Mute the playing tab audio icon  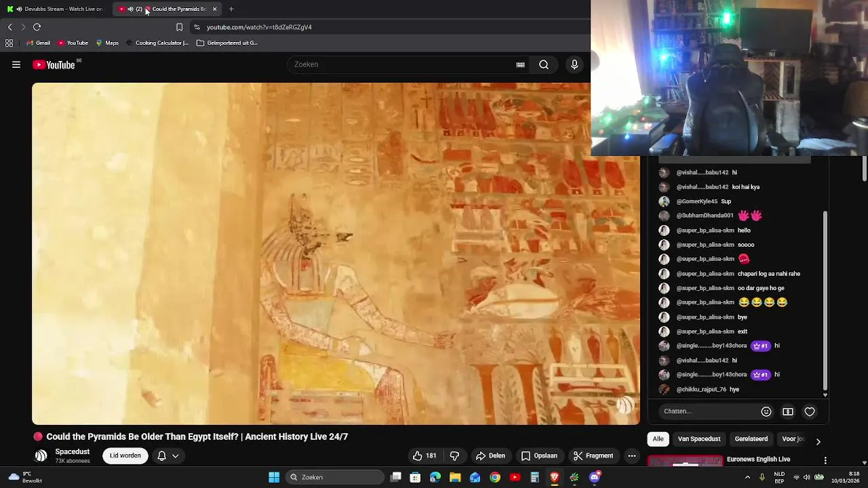coord(130,9)
